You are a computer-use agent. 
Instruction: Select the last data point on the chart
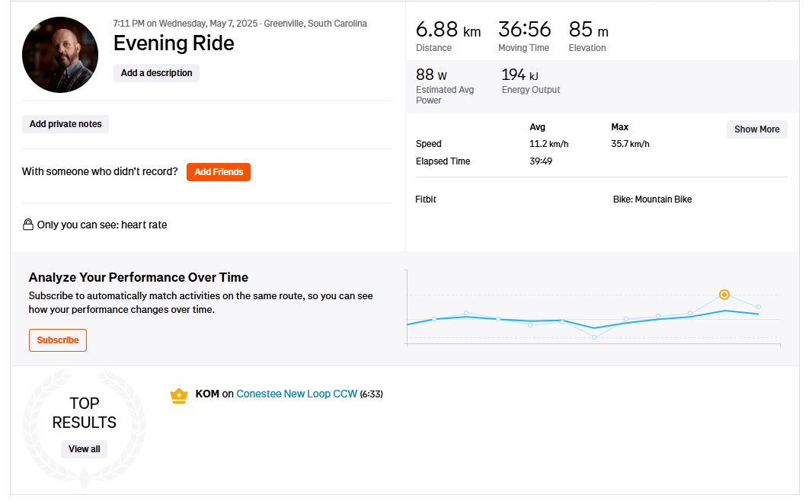click(x=759, y=307)
